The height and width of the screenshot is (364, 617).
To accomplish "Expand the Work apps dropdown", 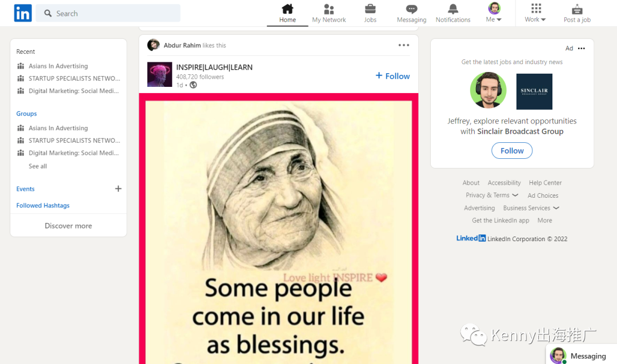I will (x=535, y=13).
